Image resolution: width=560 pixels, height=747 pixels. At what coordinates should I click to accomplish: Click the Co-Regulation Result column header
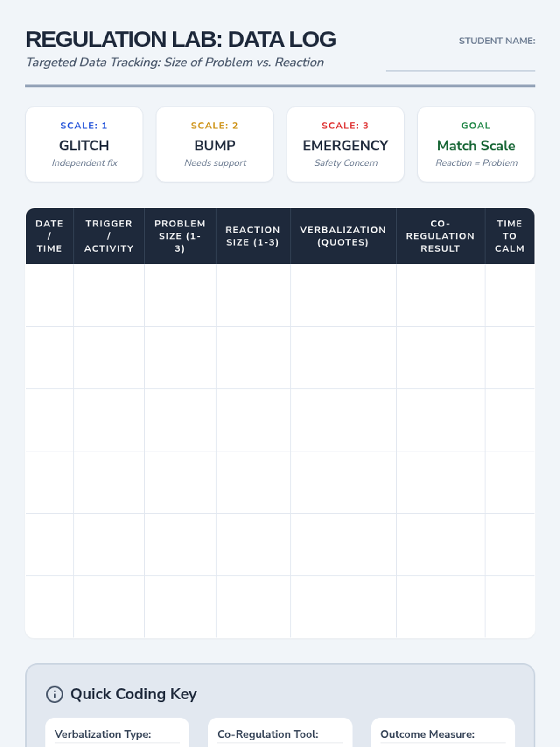pyautogui.click(x=440, y=236)
